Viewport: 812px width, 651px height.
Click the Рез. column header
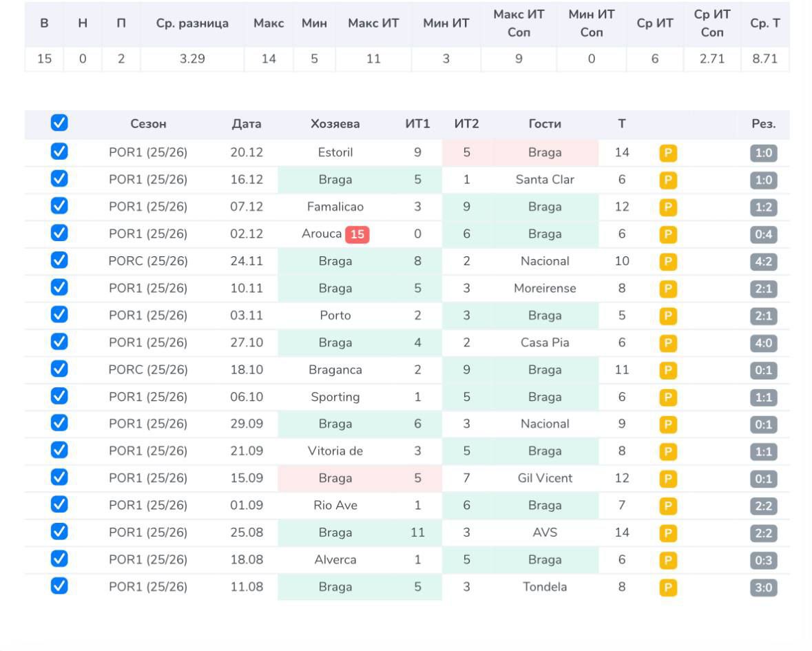point(763,124)
